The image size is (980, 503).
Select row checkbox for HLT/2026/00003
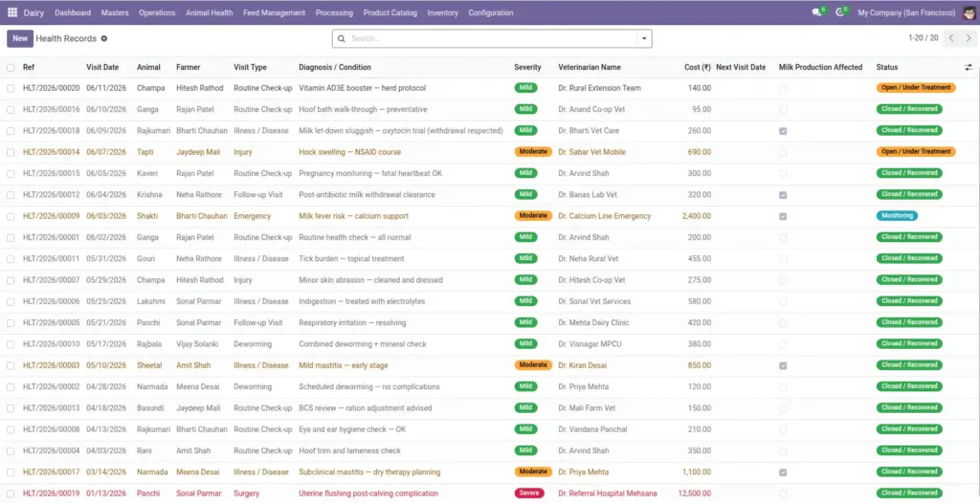[x=11, y=365]
